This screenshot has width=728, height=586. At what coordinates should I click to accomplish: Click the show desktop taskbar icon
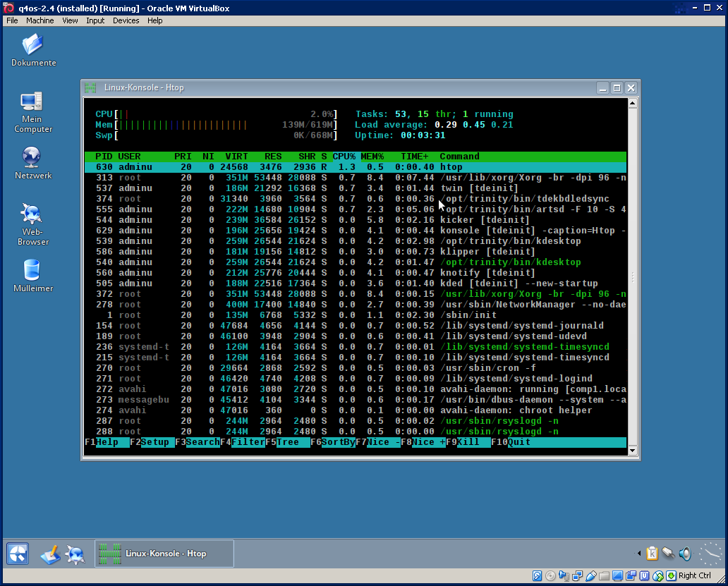50,554
